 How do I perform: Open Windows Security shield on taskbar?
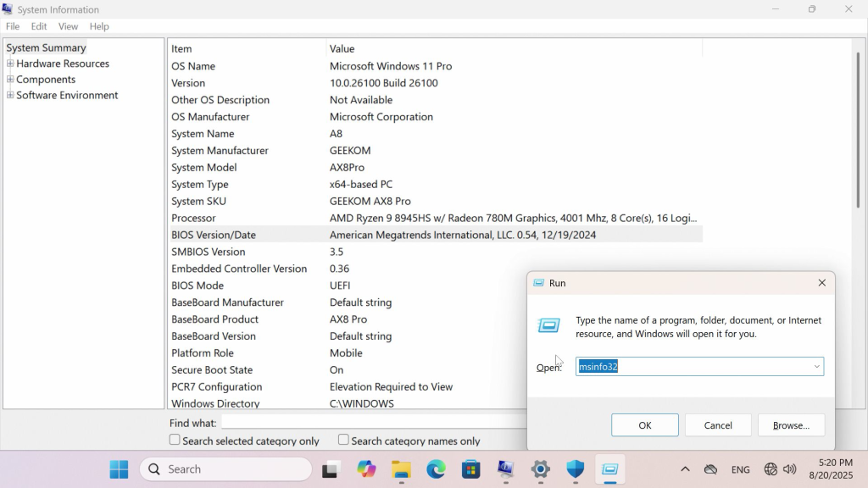tap(576, 469)
